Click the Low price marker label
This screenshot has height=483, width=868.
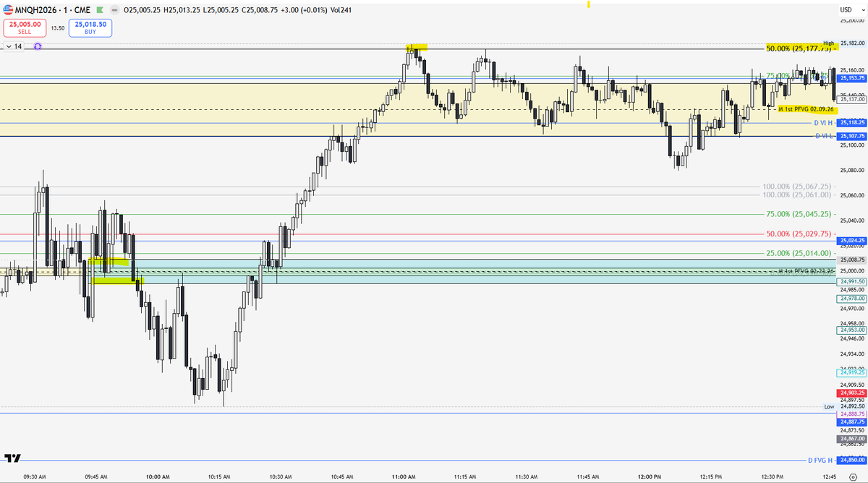[x=830, y=406]
